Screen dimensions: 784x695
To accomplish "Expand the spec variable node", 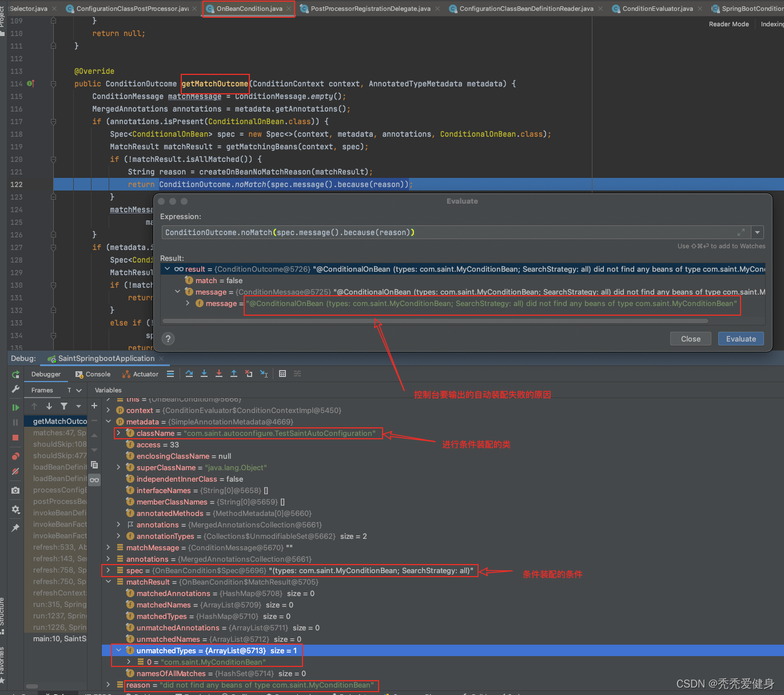I will tap(108, 570).
